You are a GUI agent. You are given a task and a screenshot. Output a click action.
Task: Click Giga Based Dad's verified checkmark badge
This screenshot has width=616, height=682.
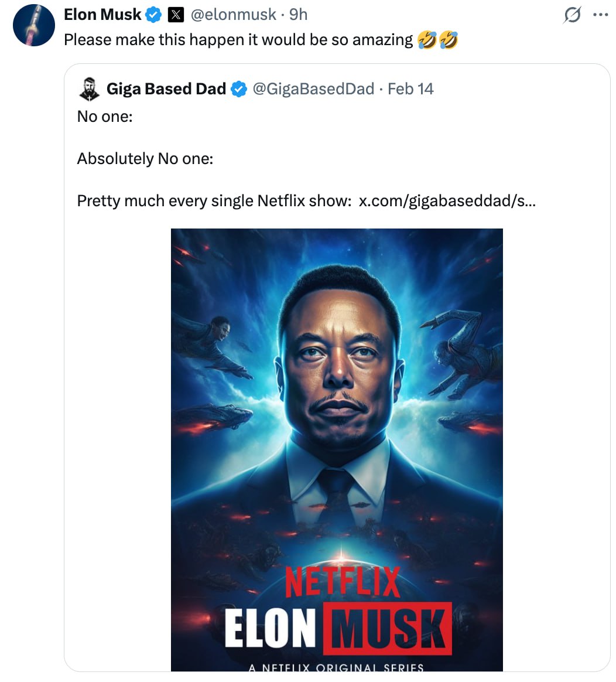[x=238, y=89]
